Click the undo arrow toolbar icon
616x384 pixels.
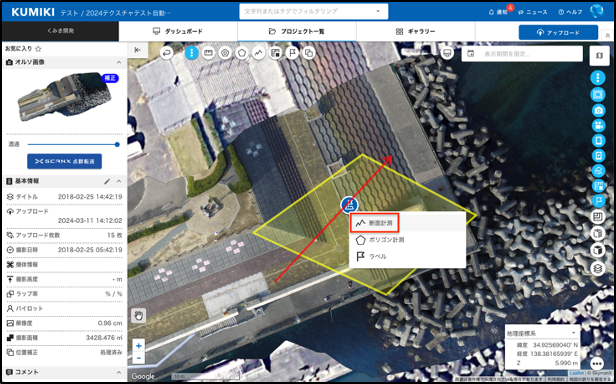pos(167,53)
